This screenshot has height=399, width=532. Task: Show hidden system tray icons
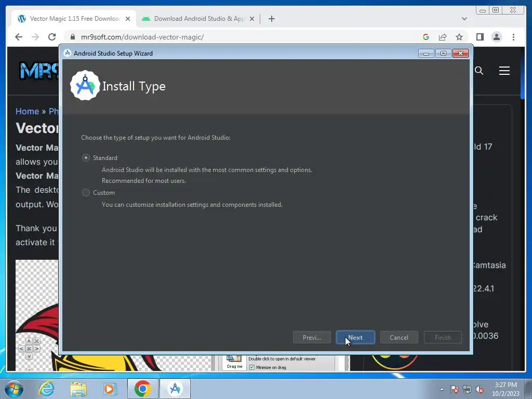442,389
